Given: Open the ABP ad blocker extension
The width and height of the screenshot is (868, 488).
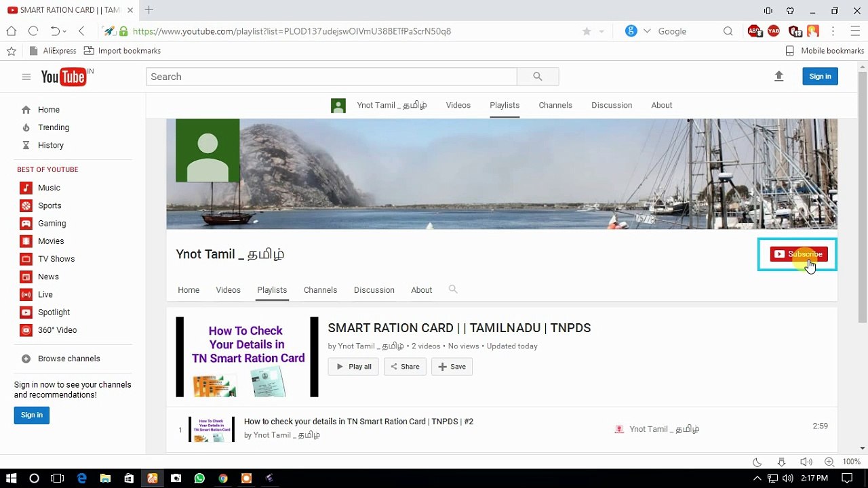Looking at the screenshot, I should pyautogui.click(x=754, y=31).
